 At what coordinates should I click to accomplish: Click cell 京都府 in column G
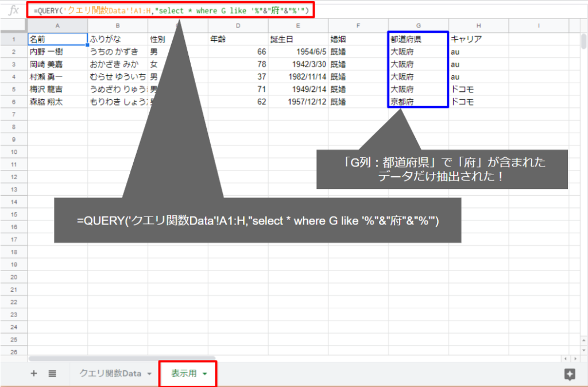[x=419, y=102]
